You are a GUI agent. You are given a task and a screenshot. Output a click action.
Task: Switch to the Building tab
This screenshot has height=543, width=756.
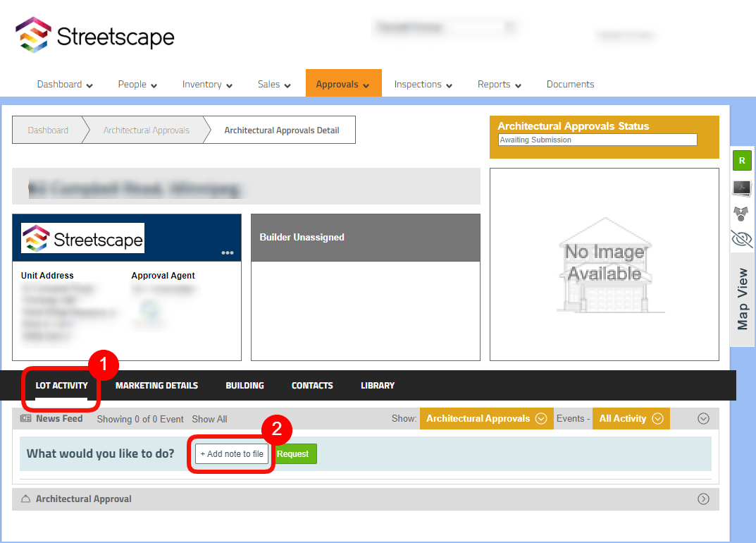(245, 385)
